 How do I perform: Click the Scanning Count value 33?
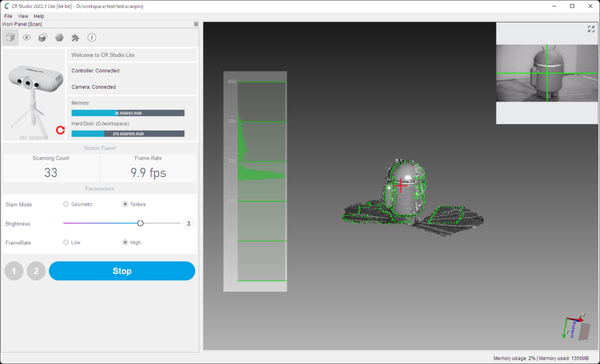(x=51, y=173)
